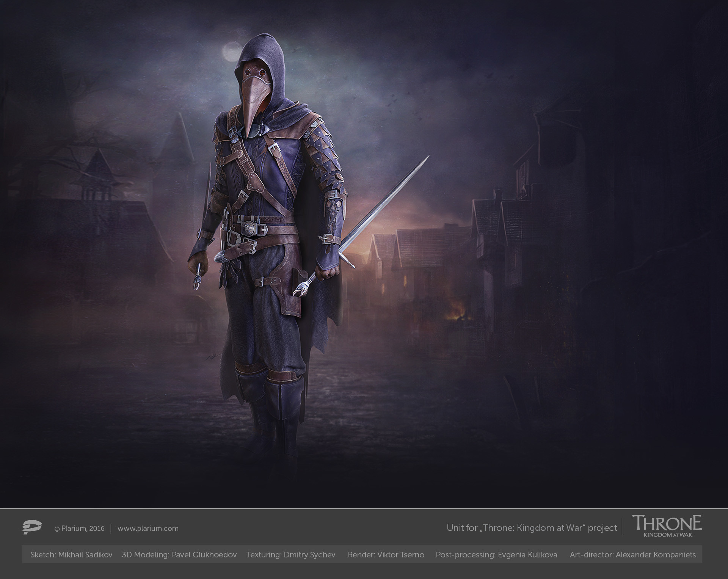Click the Plarium logo icon
Image resolution: width=728 pixels, height=579 pixels.
pyautogui.click(x=31, y=527)
